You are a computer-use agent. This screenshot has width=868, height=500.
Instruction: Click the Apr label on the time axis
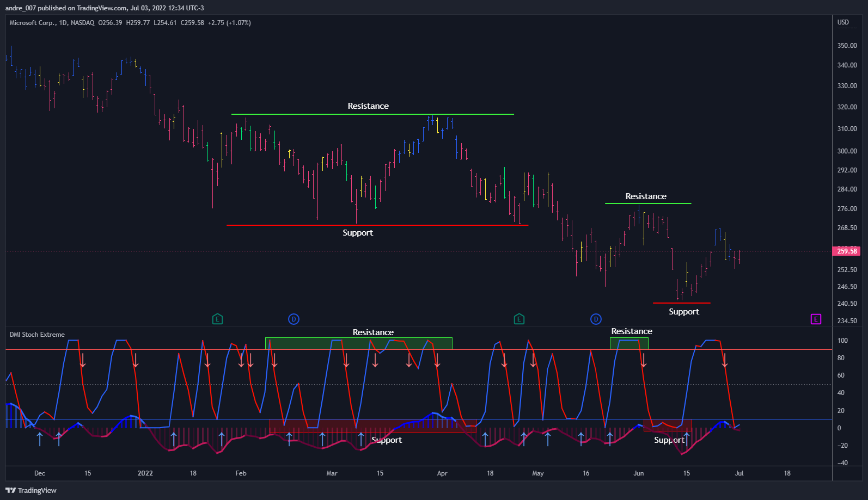point(442,473)
